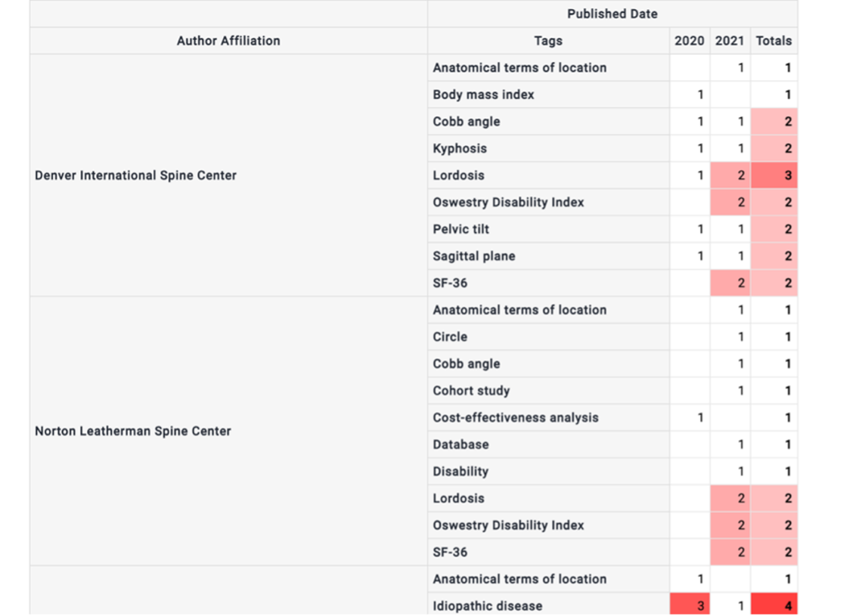Open the Cohort study tag

click(471, 391)
